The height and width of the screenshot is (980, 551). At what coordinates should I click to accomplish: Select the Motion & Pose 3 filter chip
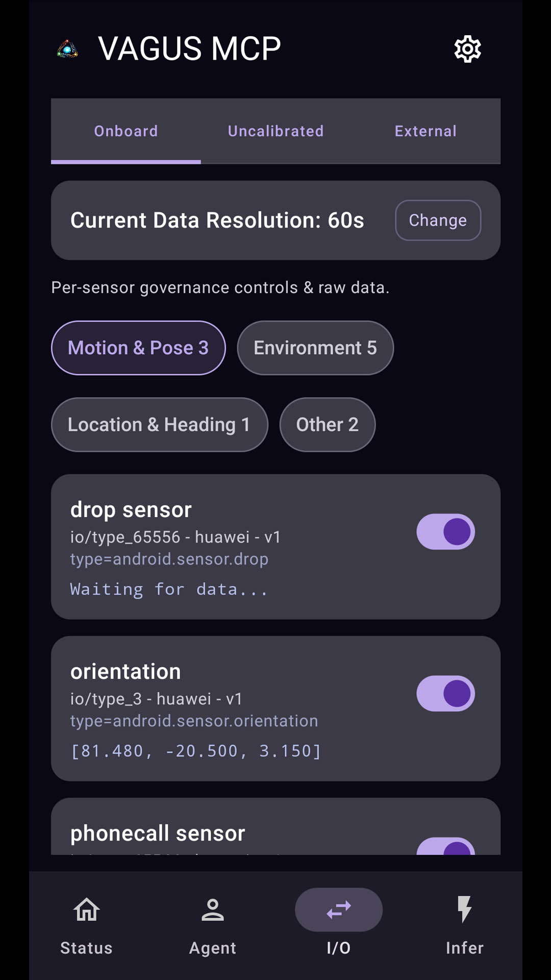(x=138, y=348)
